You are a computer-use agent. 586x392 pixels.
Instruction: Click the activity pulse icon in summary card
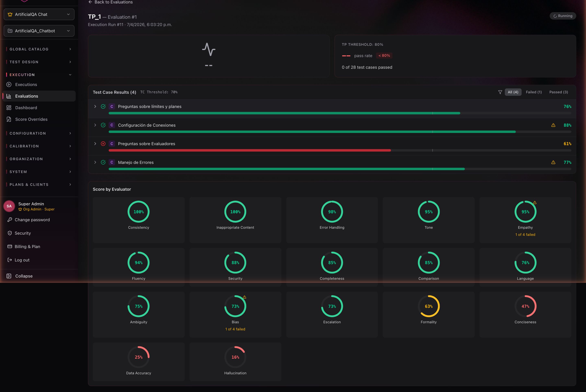209,49
